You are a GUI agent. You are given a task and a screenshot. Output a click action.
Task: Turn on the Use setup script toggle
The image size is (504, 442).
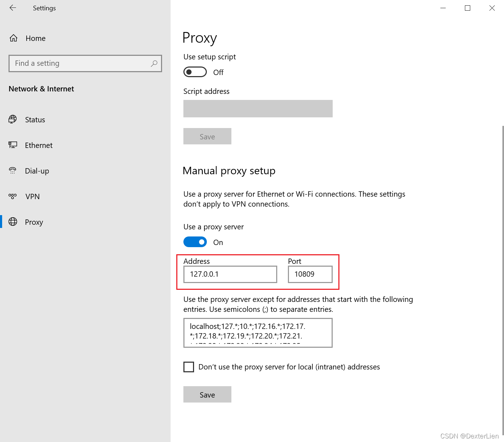coord(195,72)
